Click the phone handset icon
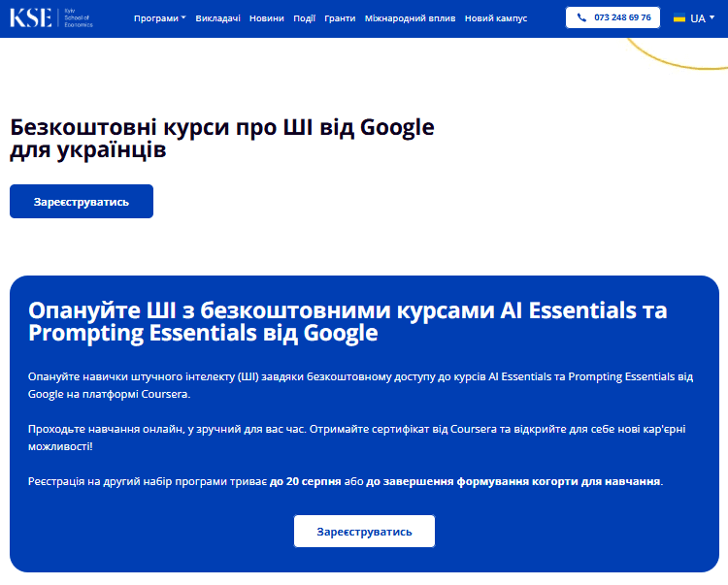Screen dimensions: 728x585 click(581, 17)
